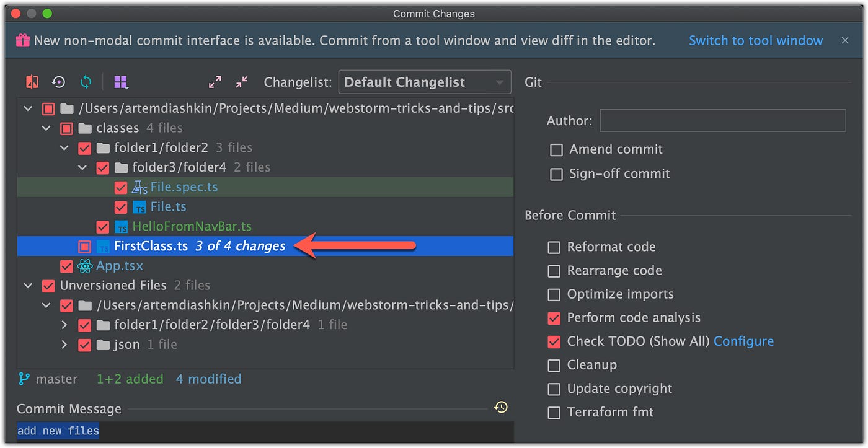
Task: Check the Update copyright option
Action: point(554,389)
